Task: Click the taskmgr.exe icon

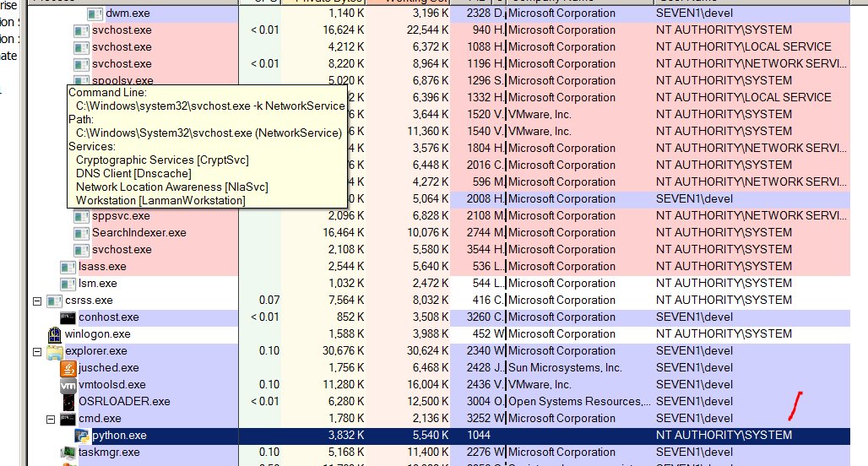Action: click(x=68, y=452)
